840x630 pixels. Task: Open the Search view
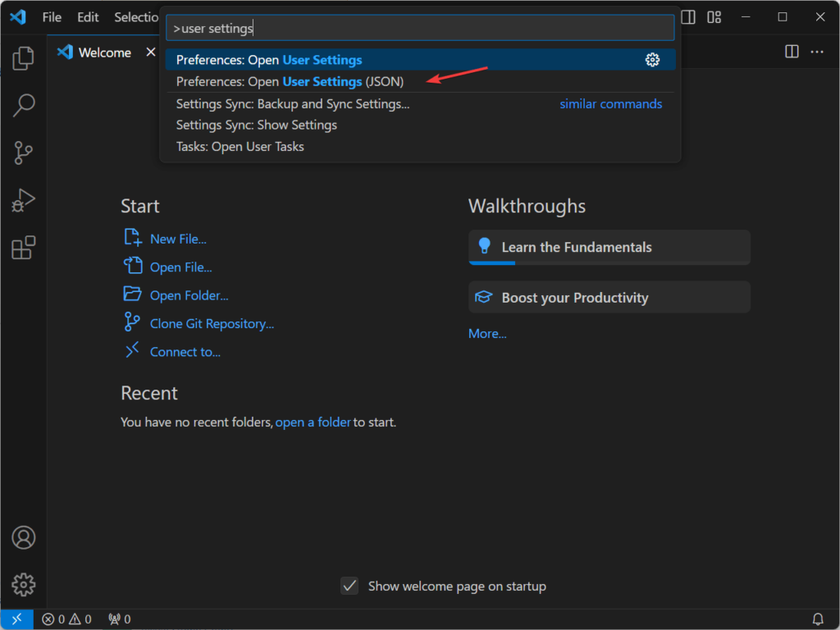[23, 106]
